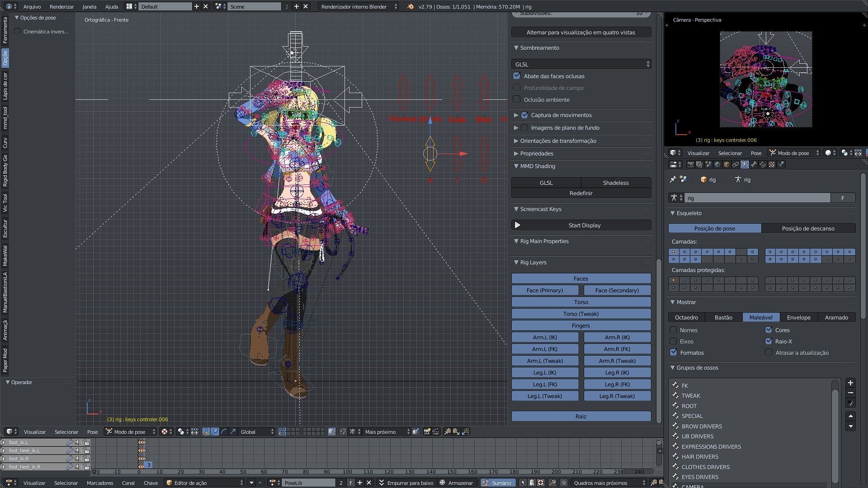Open the Mais próximo snap dropdown
This screenshot has width=868, height=488.
[387, 432]
